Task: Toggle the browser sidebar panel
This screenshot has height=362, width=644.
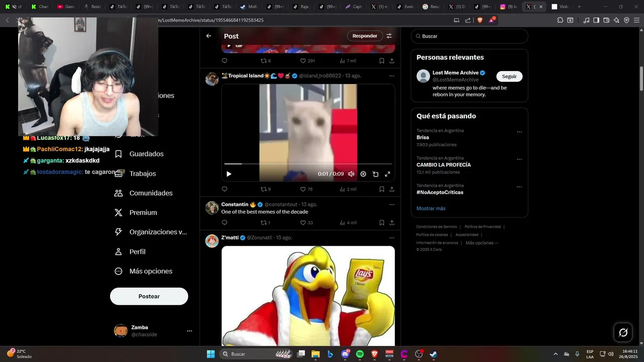Action: point(596,20)
